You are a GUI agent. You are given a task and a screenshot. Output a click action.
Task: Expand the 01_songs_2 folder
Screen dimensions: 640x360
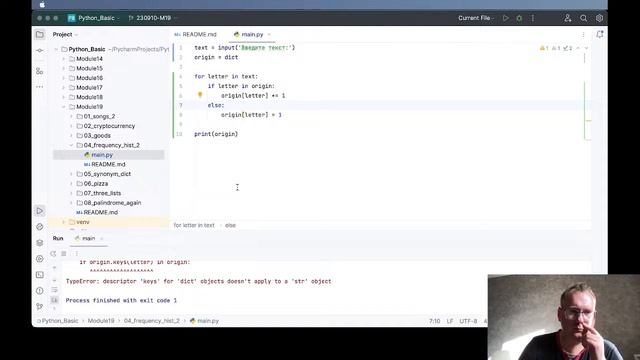tap(71, 116)
